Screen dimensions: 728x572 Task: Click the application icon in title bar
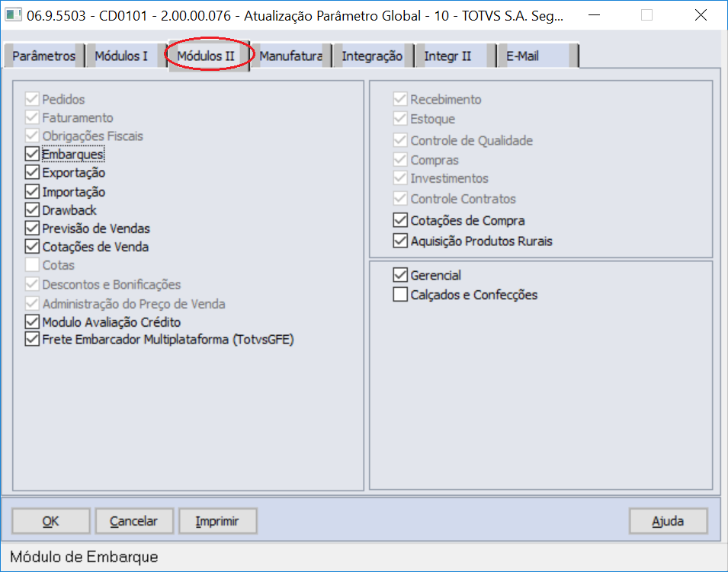coord(13,14)
